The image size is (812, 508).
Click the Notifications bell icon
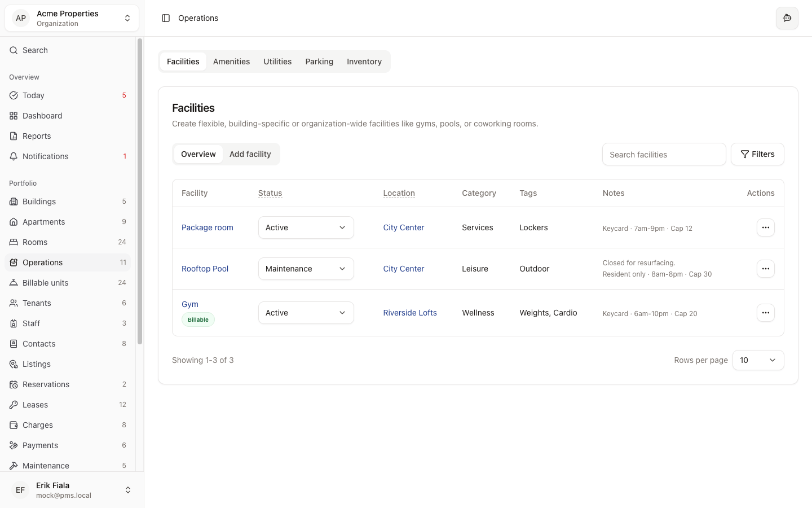14,156
